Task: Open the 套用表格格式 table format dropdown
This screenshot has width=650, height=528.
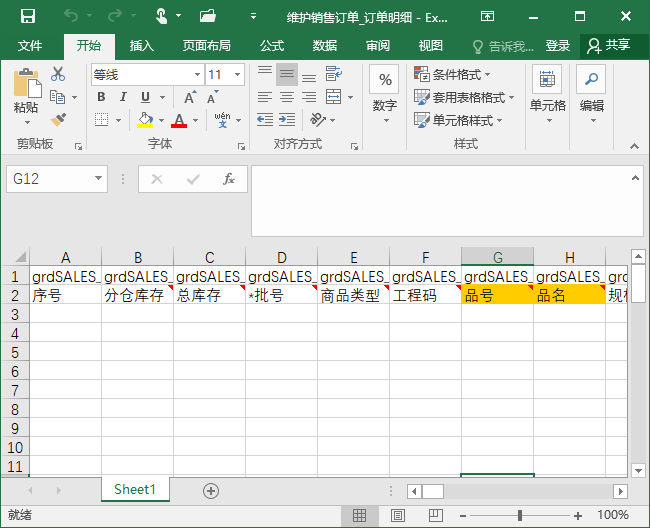Action: coord(464,97)
